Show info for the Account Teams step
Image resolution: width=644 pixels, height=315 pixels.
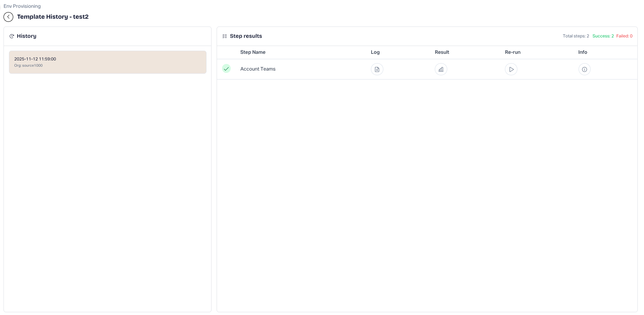click(x=584, y=69)
